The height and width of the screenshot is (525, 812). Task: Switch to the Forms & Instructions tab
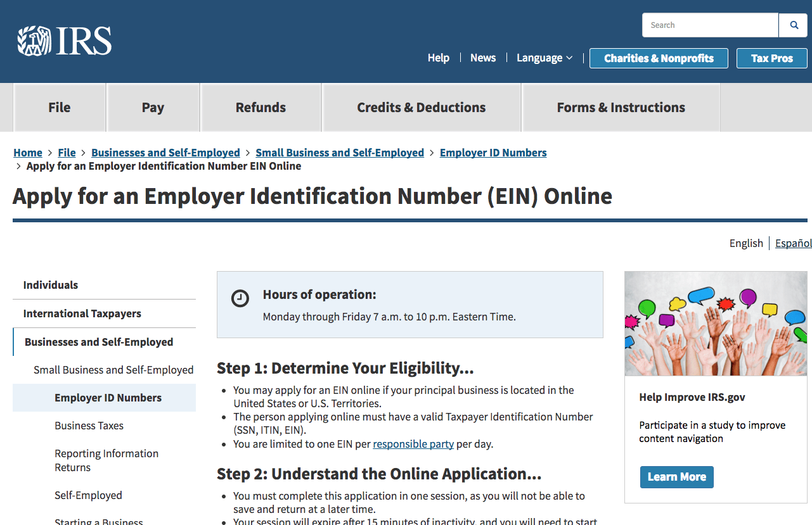pos(621,107)
